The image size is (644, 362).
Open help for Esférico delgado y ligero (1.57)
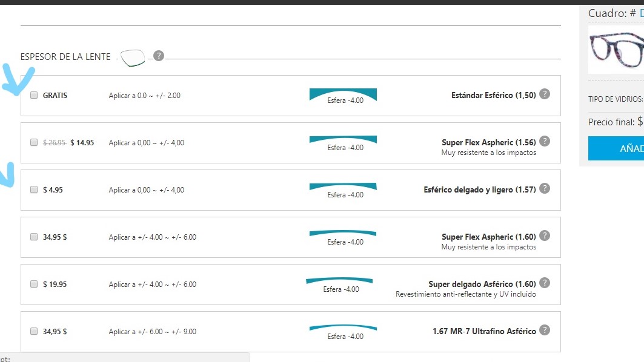545,189
